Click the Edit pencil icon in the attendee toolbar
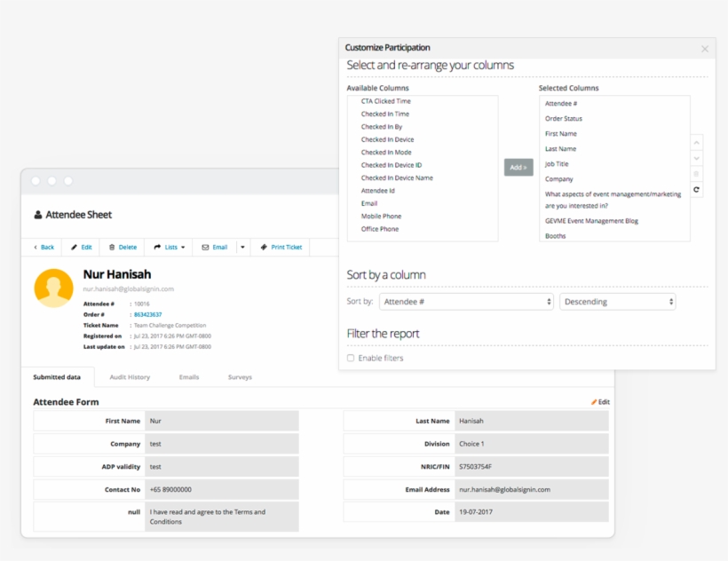 click(x=75, y=247)
